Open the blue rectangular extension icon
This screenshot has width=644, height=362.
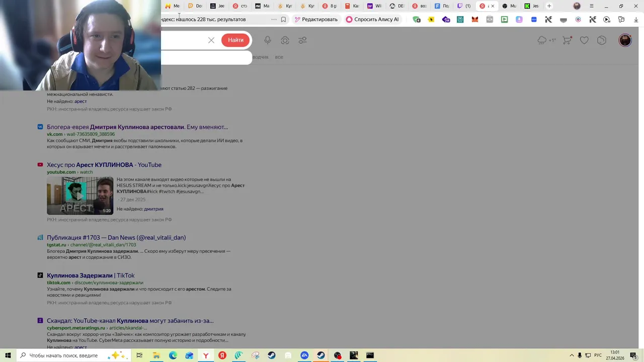(534, 20)
